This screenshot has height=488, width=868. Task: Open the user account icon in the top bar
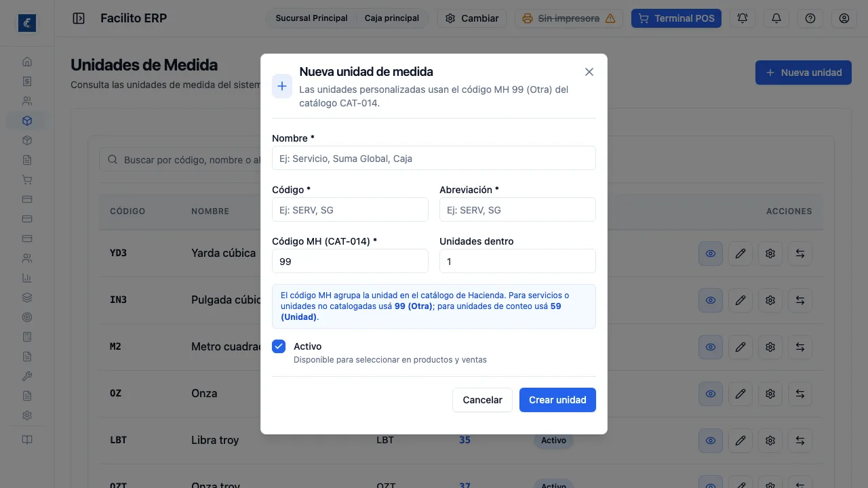point(844,18)
